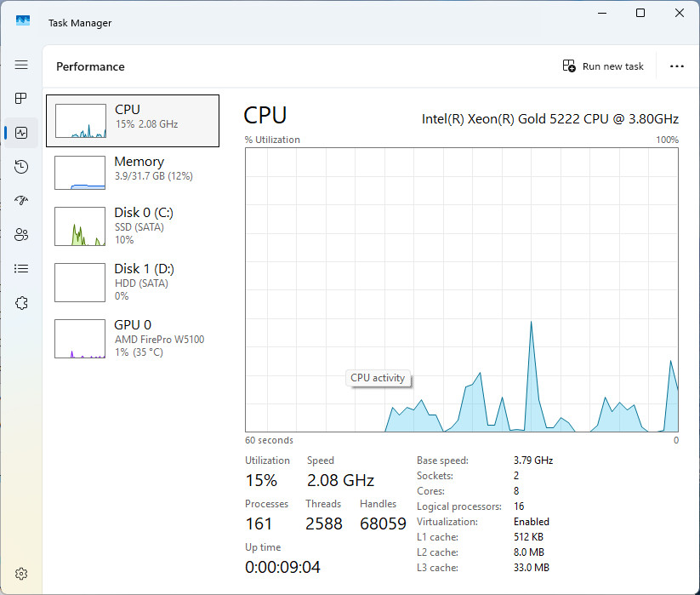Image resolution: width=700 pixels, height=595 pixels.
Task: Minimize the Task Manager window
Action: tap(602, 13)
